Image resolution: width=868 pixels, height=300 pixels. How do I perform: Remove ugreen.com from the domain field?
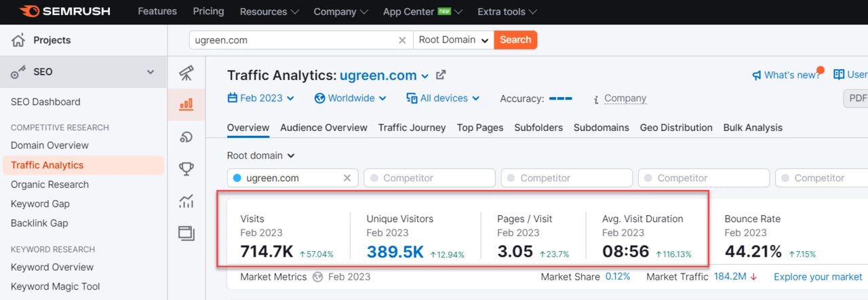coord(347,178)
